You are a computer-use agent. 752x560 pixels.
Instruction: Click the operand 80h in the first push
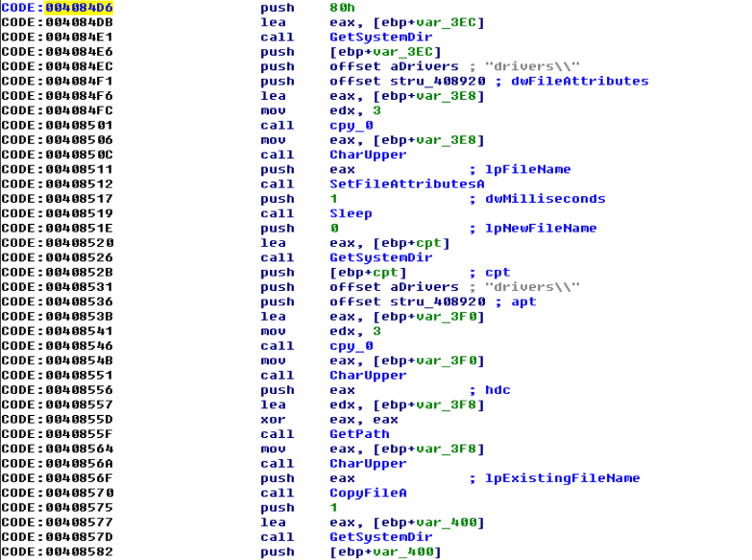click(343, 8)
